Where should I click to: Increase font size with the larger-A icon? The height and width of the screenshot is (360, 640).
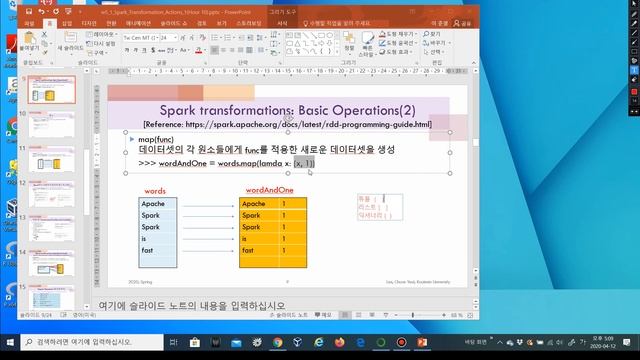pyautogui.click(x=182, y=38)
